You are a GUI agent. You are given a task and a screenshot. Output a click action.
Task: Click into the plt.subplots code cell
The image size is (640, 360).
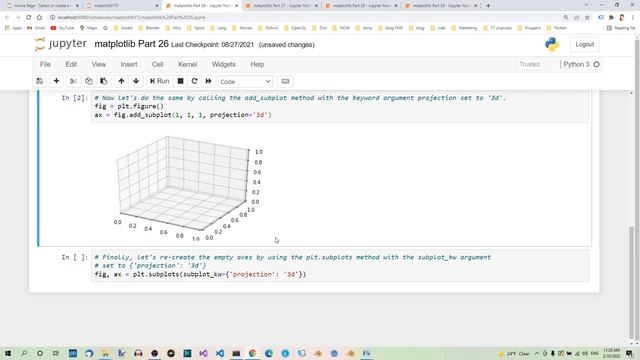(x=340, y=266)
